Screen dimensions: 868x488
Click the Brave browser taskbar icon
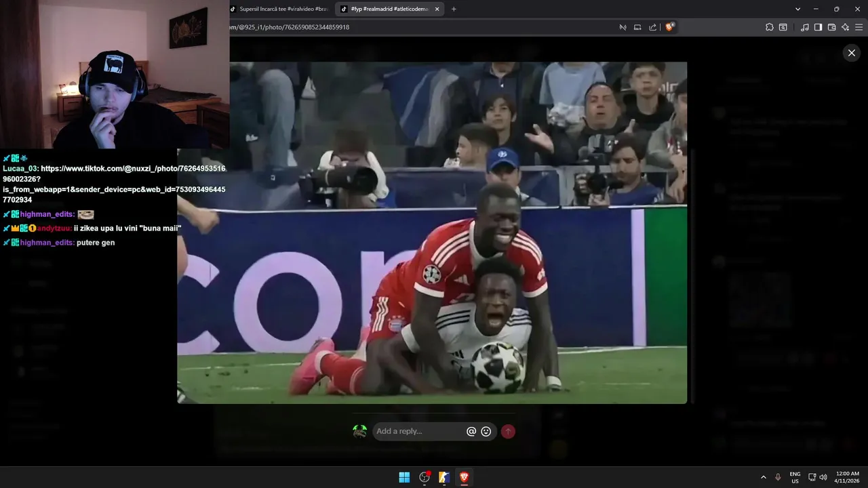point(465,477)
